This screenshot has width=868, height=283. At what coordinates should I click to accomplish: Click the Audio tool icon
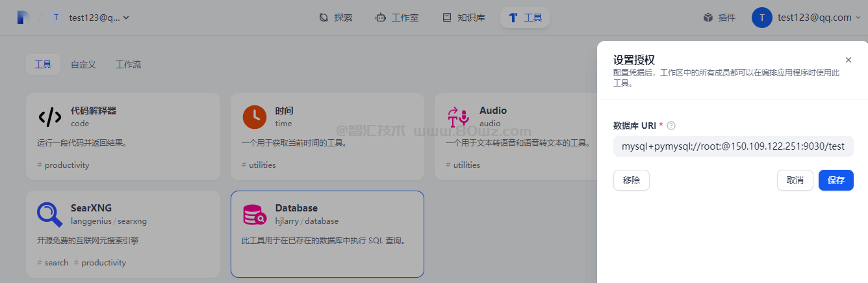[458, 117]
